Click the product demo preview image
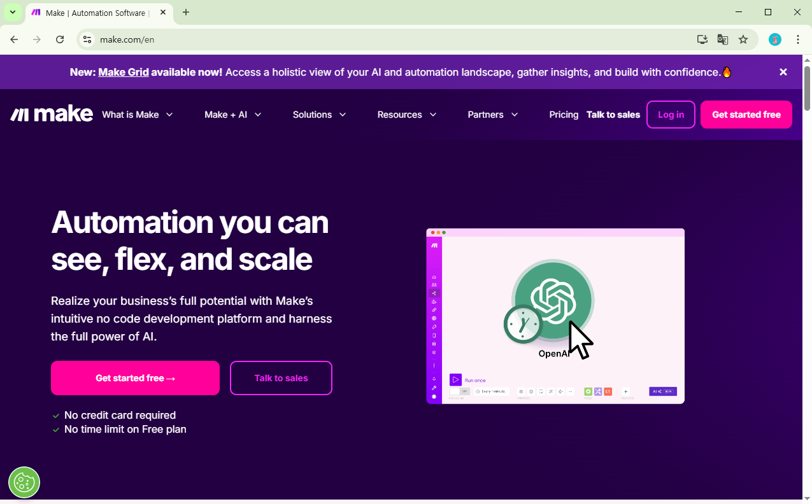Screen dimensions: 812x504 pyautogui.click(x=555, y=316)
